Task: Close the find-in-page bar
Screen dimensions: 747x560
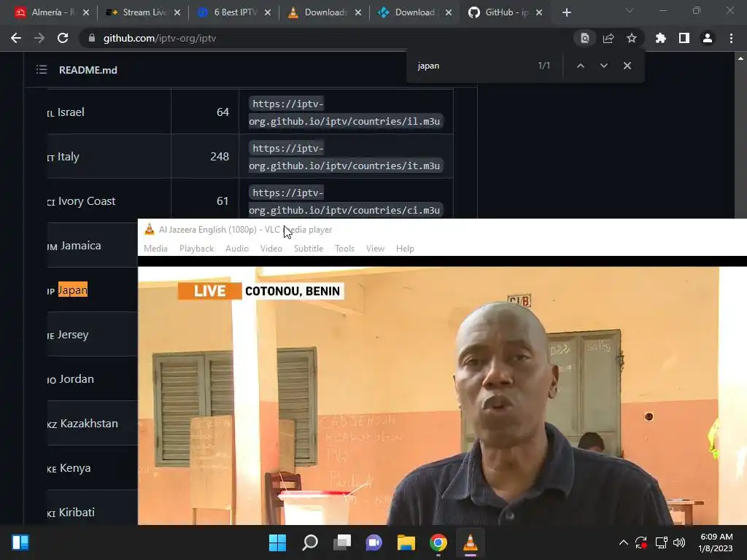Action: pos(627,66)
